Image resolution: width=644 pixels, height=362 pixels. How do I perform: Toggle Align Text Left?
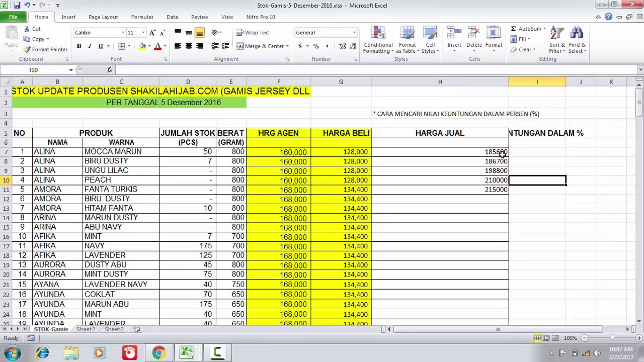point(178,46)
